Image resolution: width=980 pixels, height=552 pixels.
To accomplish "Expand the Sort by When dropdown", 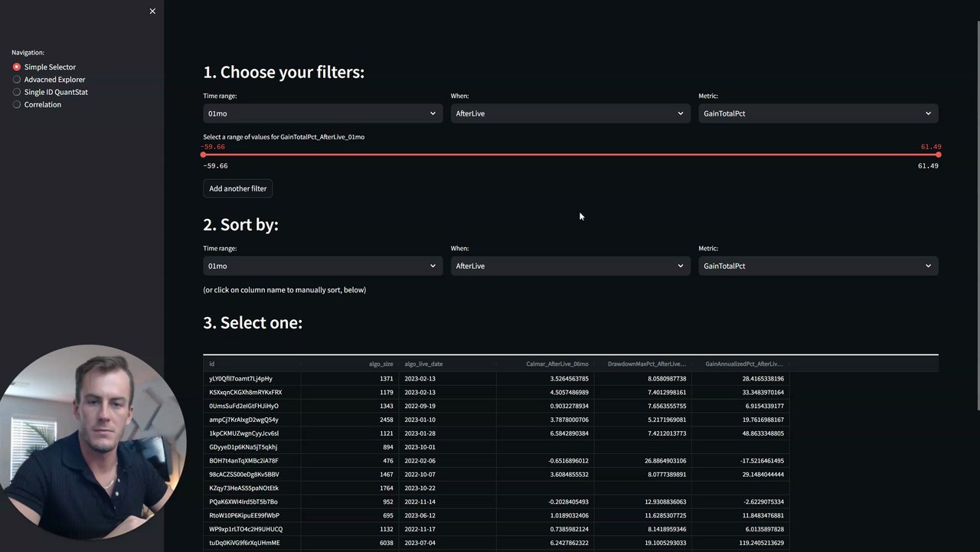I will point(570,266).
